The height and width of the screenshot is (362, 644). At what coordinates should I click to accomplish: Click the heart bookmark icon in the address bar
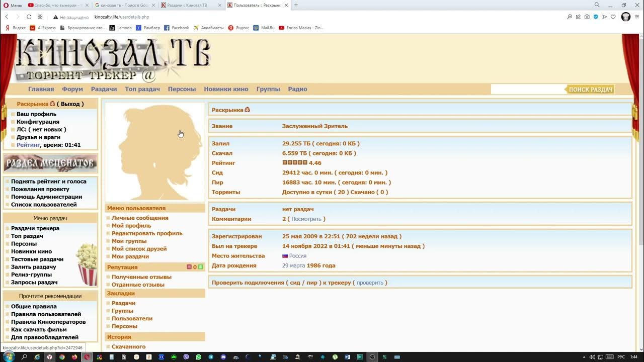[x=613, y=17]
